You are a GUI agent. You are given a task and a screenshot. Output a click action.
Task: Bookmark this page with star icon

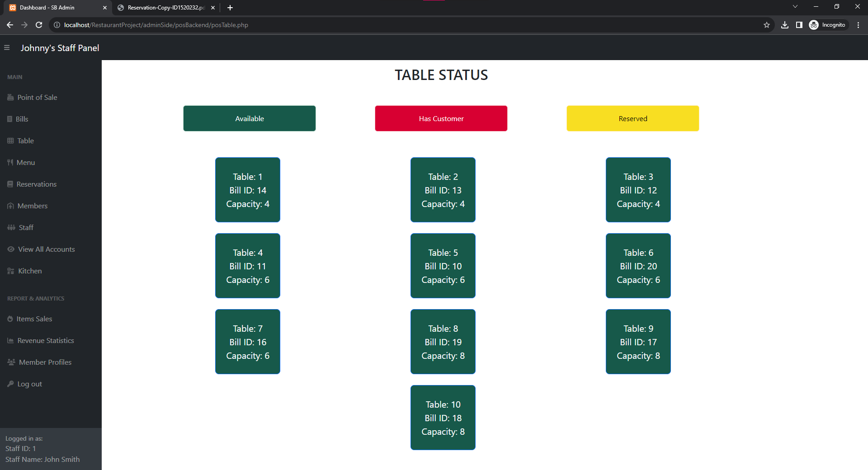[766, 25]
